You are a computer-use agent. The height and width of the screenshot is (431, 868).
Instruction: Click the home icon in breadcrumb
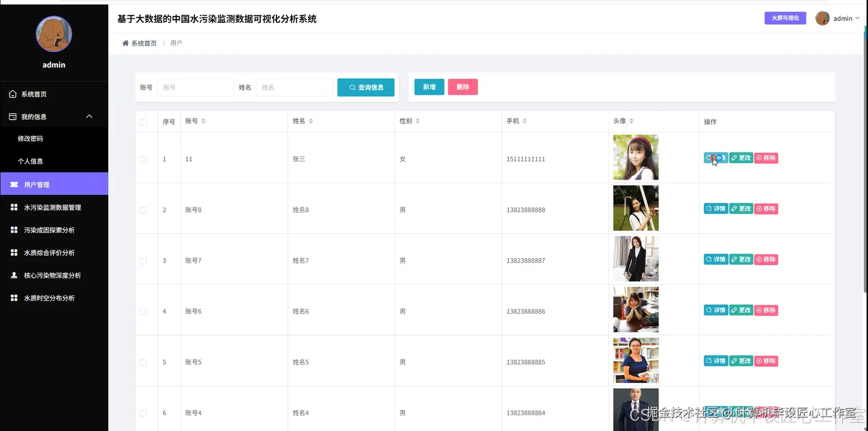[x=126, y=43]
